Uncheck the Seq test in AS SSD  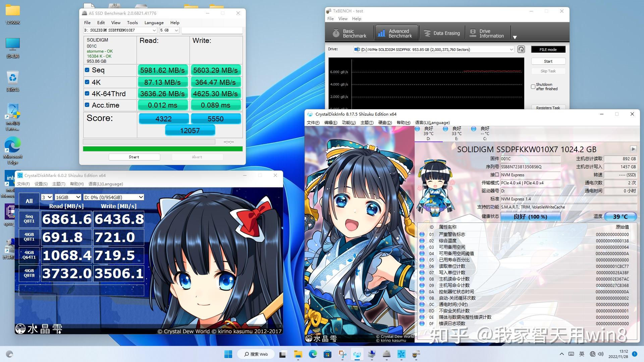point(87,70)
